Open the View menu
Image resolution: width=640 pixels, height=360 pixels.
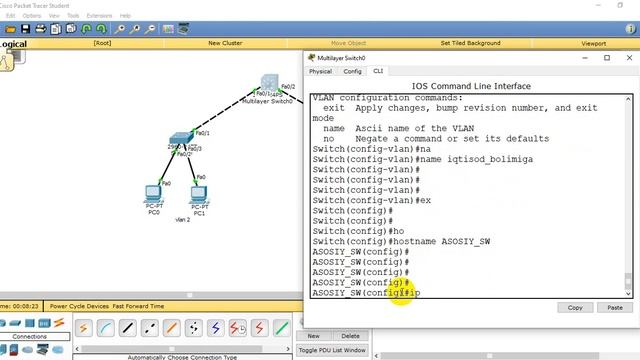[x=54, y=16]
